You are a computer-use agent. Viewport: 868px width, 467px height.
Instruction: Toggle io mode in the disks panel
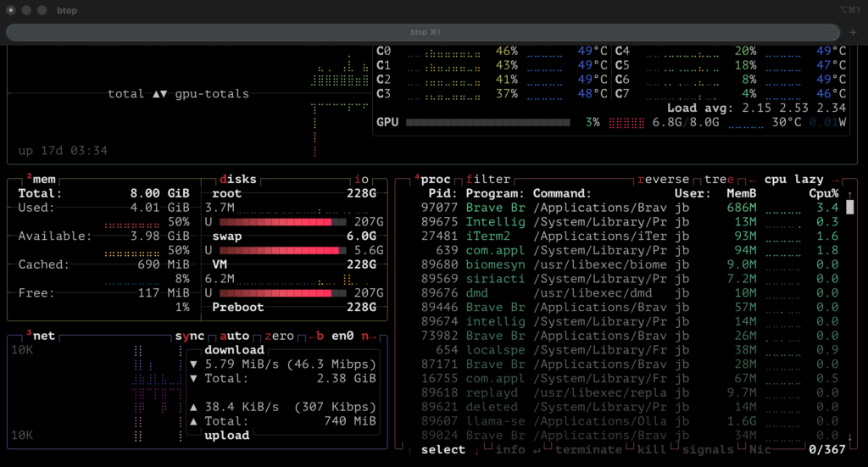coord(361,180)
